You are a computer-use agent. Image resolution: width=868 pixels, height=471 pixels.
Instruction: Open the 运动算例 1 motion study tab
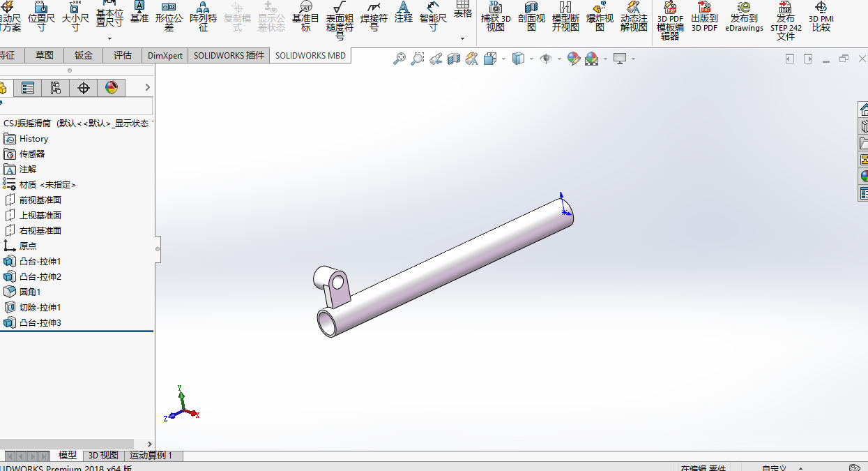point(153,456)
